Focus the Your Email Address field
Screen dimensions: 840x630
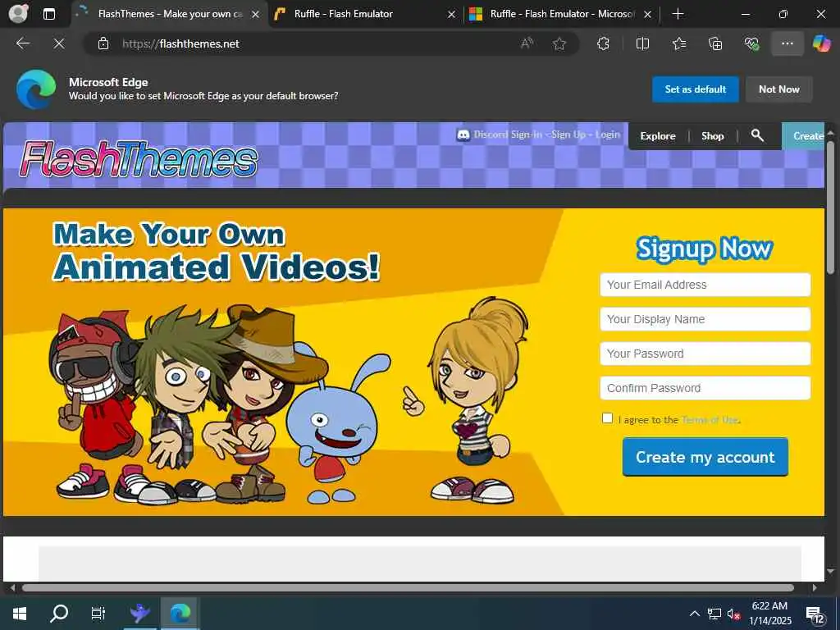click(x=705, y=285)
